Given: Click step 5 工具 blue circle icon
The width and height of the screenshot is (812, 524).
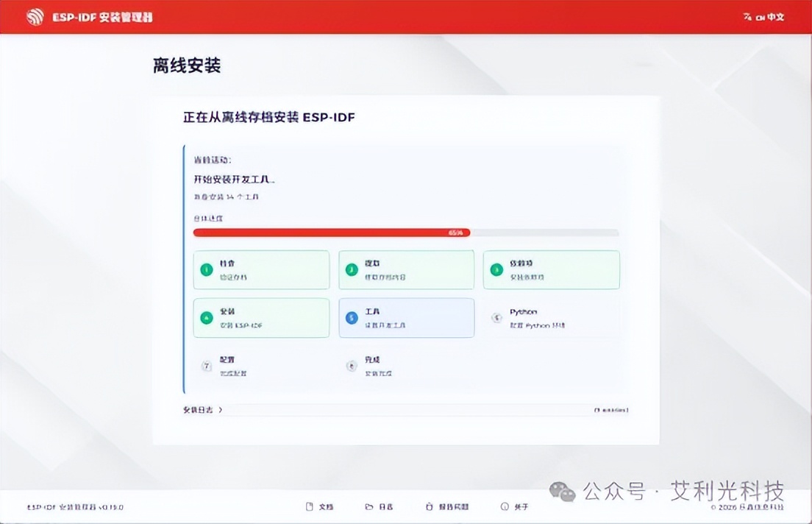Looking at the screenshot, I should 352,318.
